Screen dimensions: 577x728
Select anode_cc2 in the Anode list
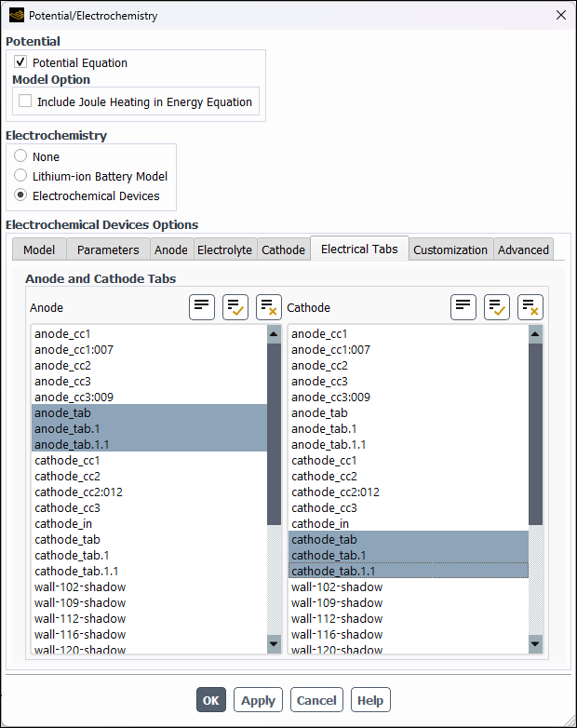coord(149,365)
